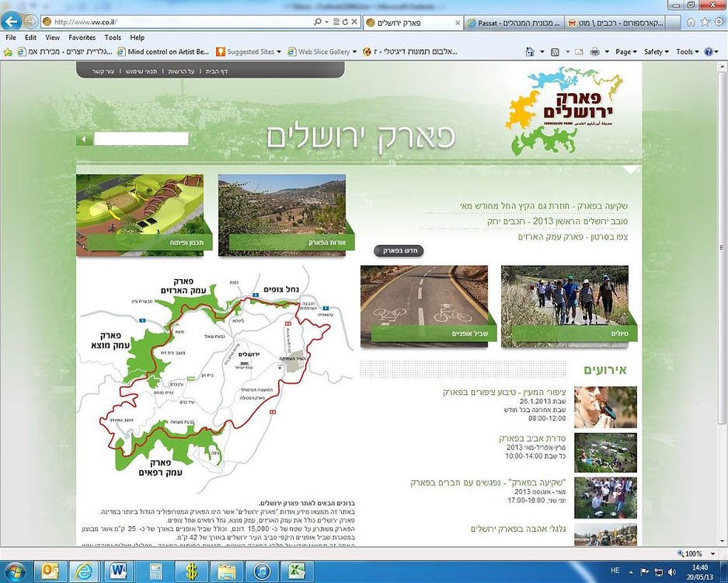
Task: Open the Windows Start button
Action: 15,571
